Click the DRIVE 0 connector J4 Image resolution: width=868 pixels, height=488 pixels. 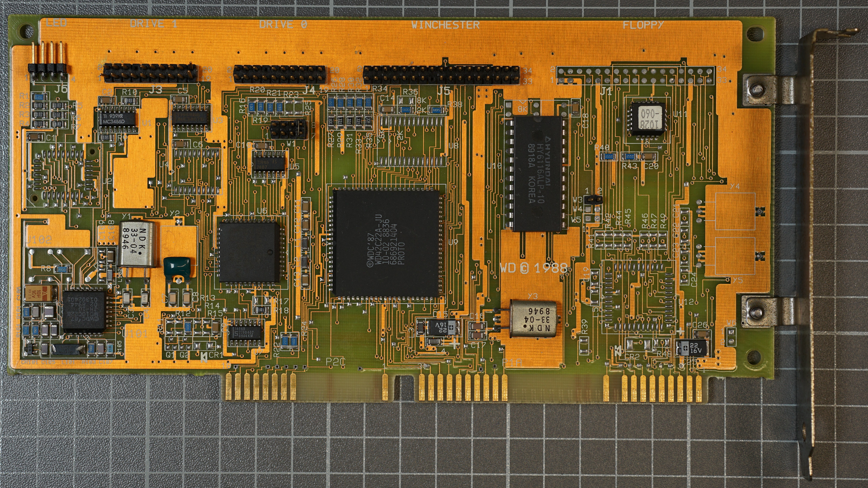click(280, 75)
